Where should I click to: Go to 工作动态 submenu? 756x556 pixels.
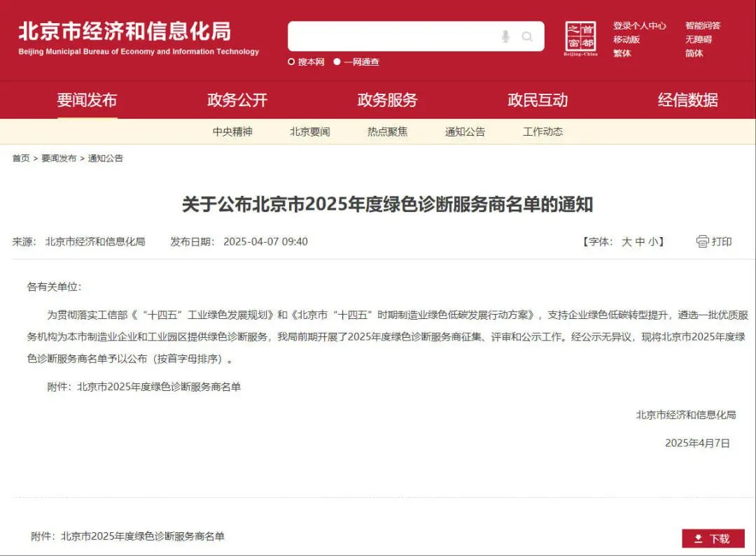pyautogui.click(x=543, y=131)
